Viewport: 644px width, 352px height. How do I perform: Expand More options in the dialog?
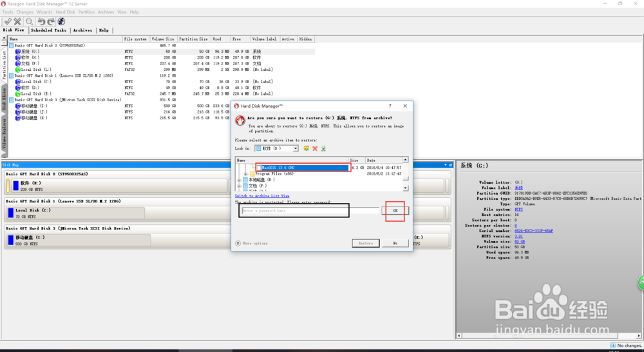point(251,244)
